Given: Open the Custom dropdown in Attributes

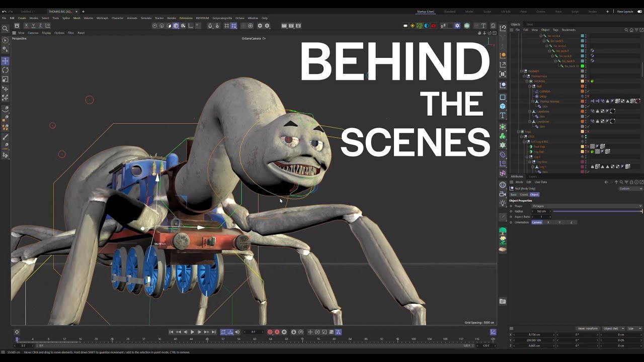Looking at the screenshot, I should (x=630, y=189).
